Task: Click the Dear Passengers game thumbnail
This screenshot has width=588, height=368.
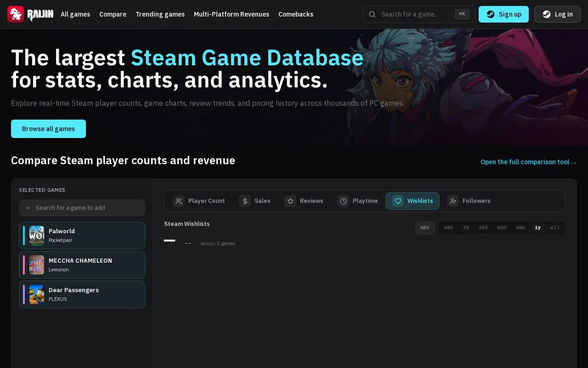Action: (x=37, y=294)
